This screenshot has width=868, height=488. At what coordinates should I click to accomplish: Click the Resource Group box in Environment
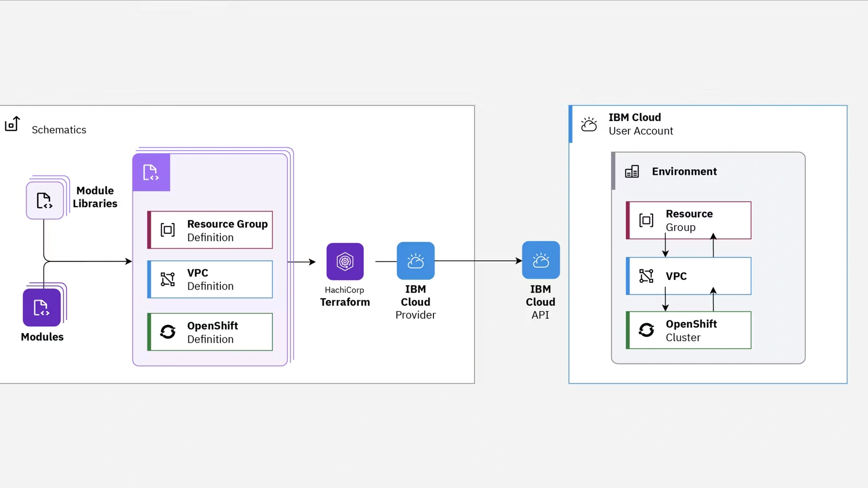pyautogui.click(x=689, y=220)
